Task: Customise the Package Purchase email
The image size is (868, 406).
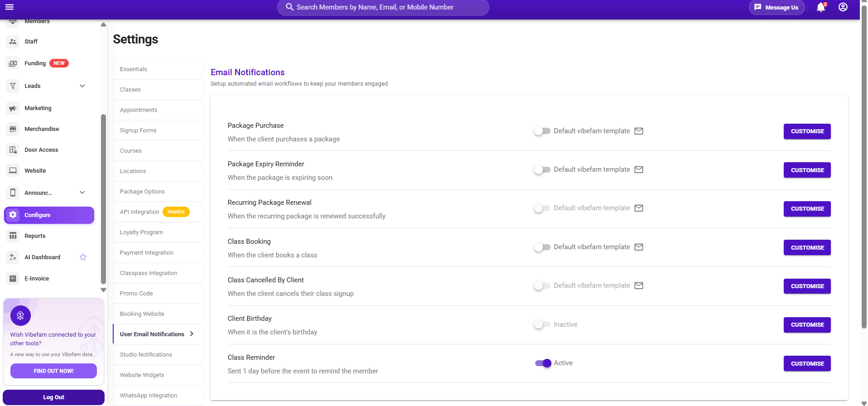Action: click(807, 131)
